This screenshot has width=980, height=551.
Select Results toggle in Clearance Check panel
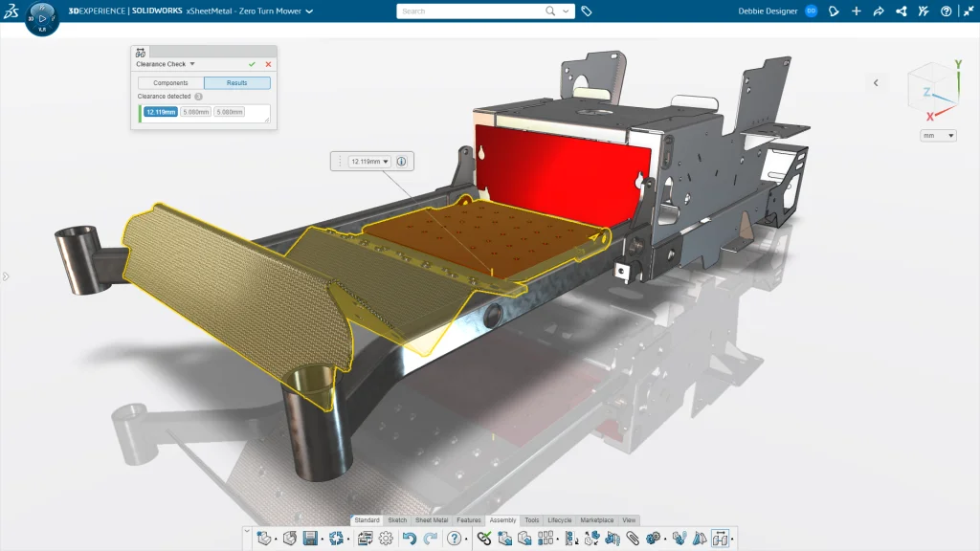point(236,83)
